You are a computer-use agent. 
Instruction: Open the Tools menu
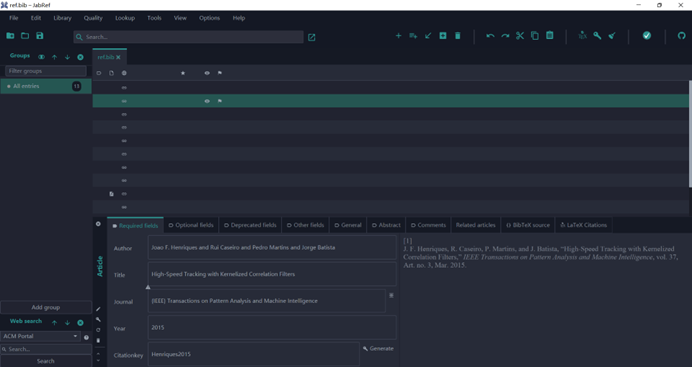point(154,18)
